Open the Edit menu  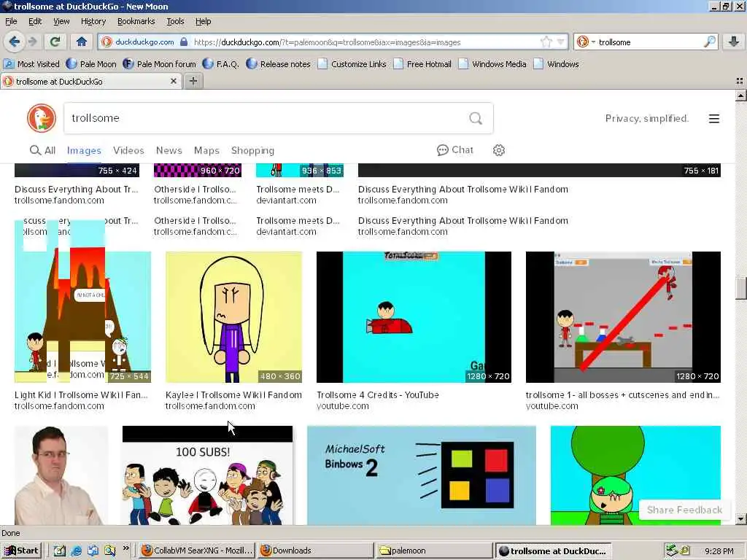point(35,21)
